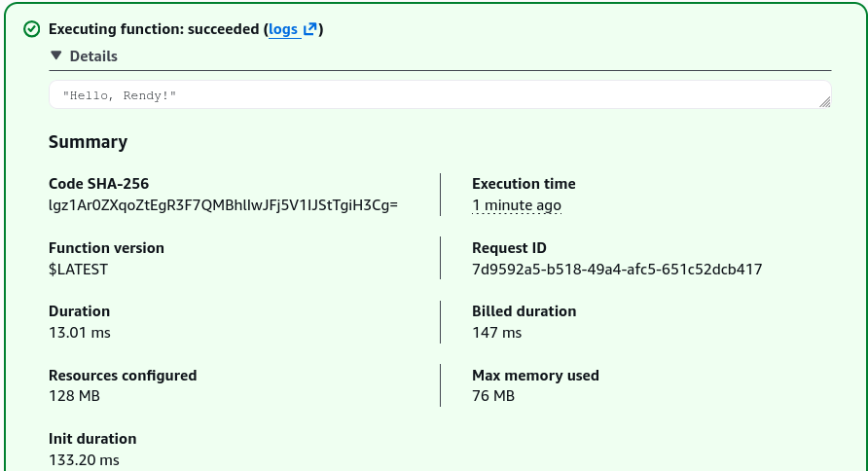This screenshot has height=471, width=868.
Task: Click the 128 MB resources configured value
Action: 74,396
